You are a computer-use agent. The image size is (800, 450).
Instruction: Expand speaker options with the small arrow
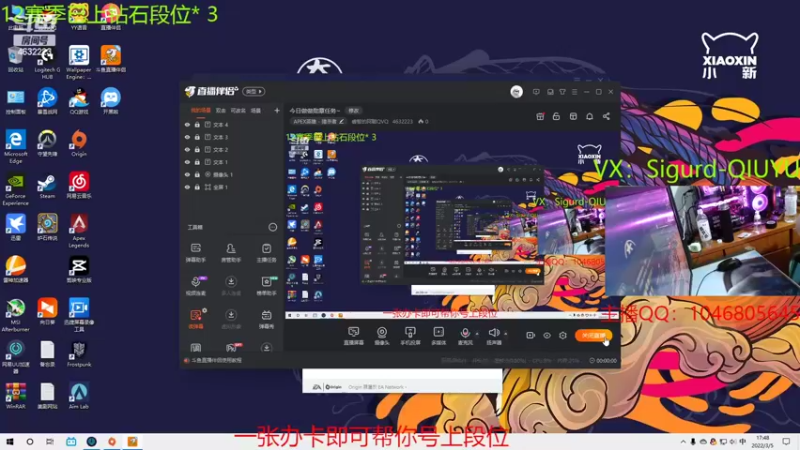[x=506, y=334]
